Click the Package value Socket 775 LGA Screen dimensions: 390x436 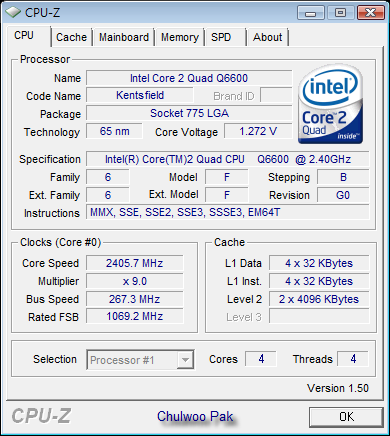[x=189, y=113]
